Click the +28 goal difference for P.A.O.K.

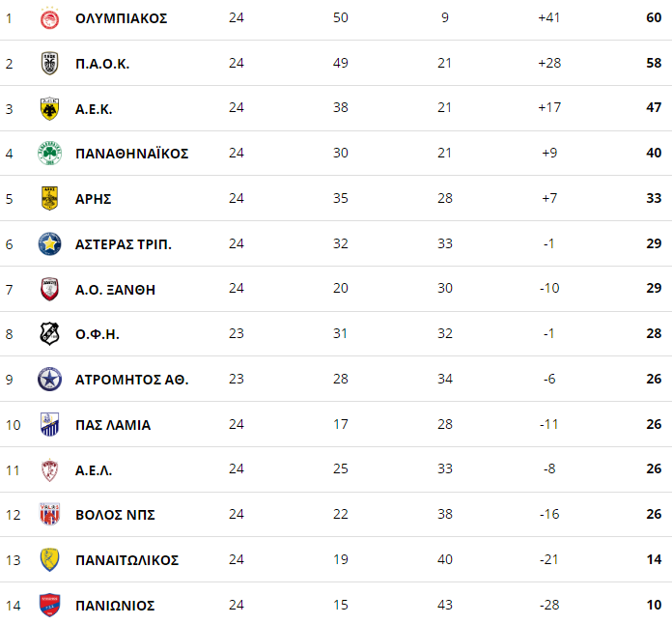coord(549,63)
